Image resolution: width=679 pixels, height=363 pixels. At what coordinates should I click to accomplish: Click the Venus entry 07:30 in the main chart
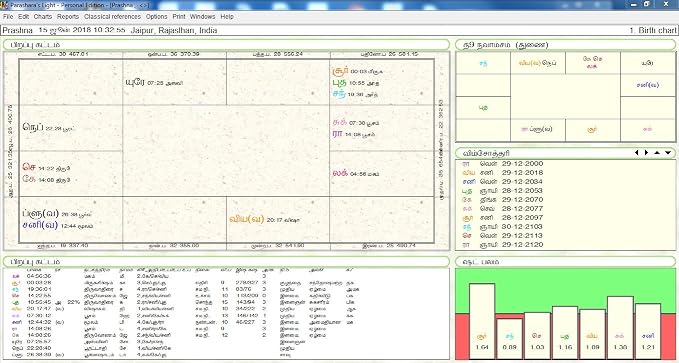pos(356,123)
